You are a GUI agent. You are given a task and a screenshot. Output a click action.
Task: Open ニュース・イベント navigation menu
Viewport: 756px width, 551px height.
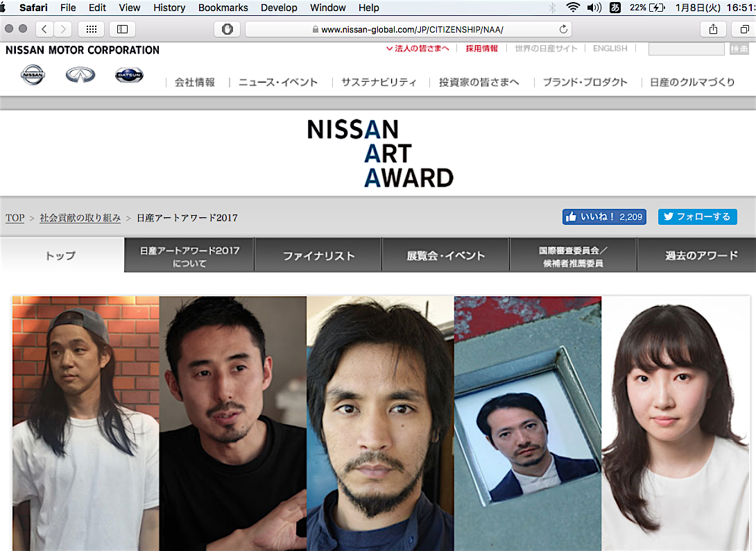click(278, 82)
